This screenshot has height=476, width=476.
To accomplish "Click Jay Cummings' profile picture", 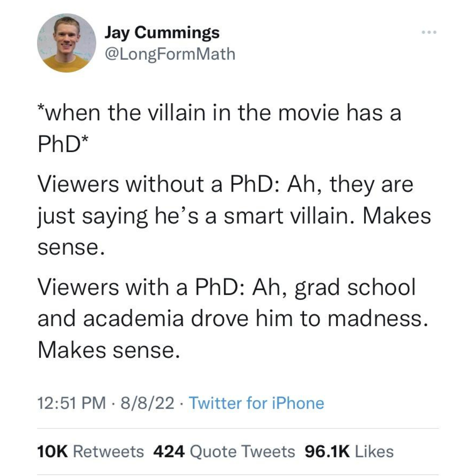I will coord(66,43).
